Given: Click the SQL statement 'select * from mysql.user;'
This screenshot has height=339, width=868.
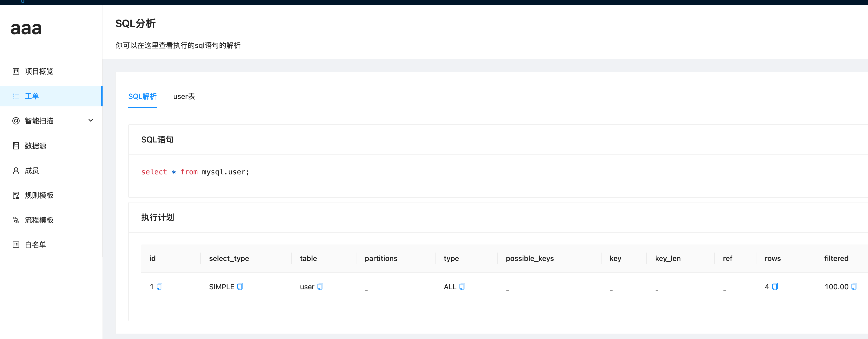Looking at the screenshot, I should tap(195, 172).
